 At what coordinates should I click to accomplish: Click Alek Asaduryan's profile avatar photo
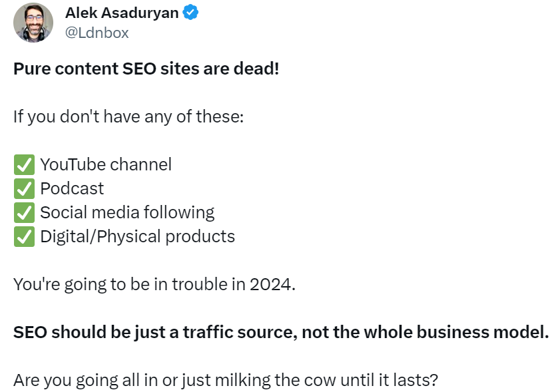coord(33,23)
